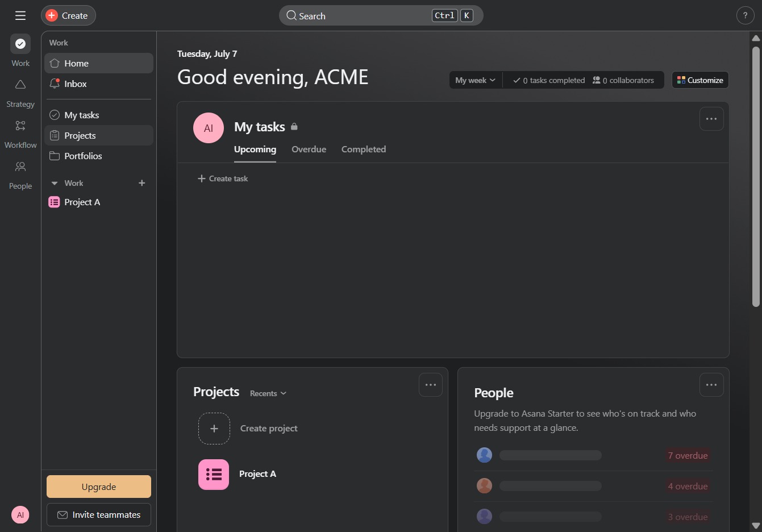Open Project A pink list icon
The width and height of the screenshot is (762, 532).
[x=214, y=475]
